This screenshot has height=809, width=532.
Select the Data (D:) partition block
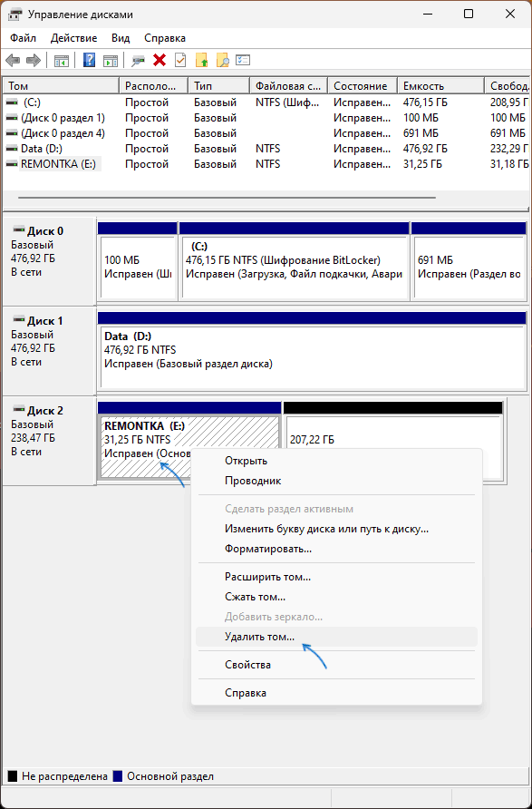coord(312,351)
